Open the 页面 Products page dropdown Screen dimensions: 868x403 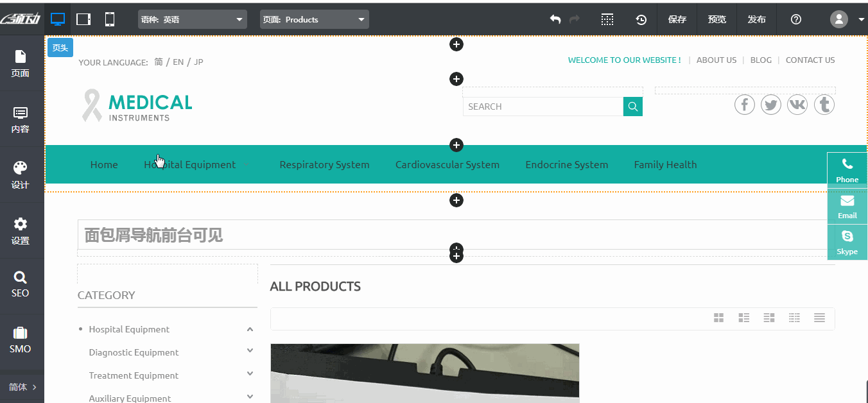tap(315, 19)
